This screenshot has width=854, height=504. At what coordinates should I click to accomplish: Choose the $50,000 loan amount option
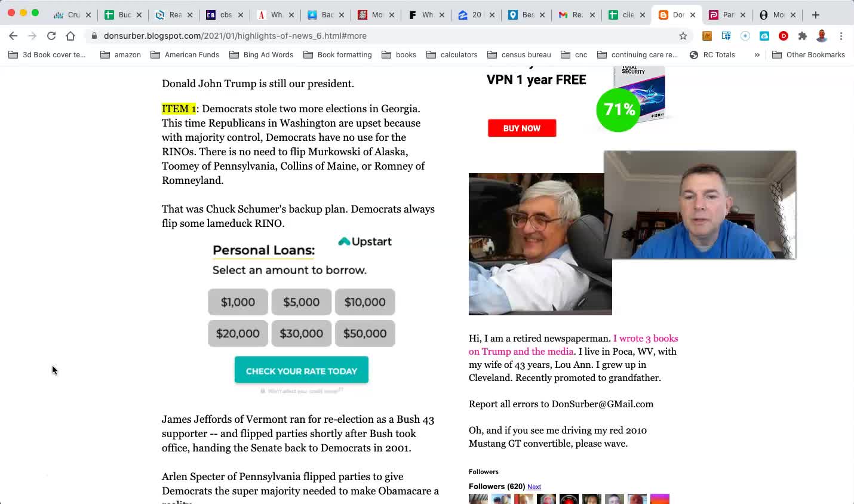(x=365, y=334)
